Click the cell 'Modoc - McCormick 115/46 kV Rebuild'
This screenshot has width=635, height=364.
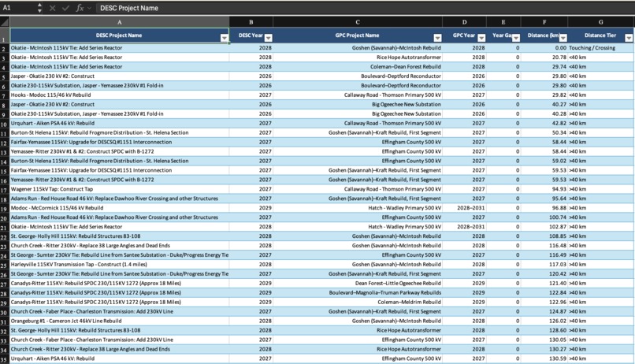[x=120, y=208]
